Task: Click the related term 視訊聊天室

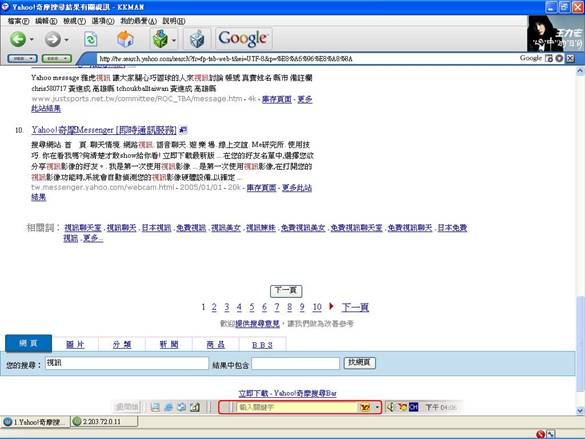Action: [82, 228]
